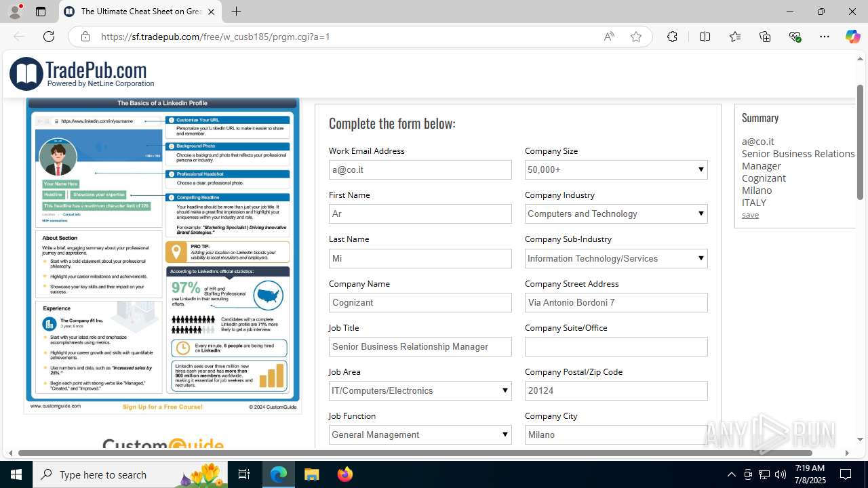
Task: Open the tab actions menu icon
Action: point(41,12)
